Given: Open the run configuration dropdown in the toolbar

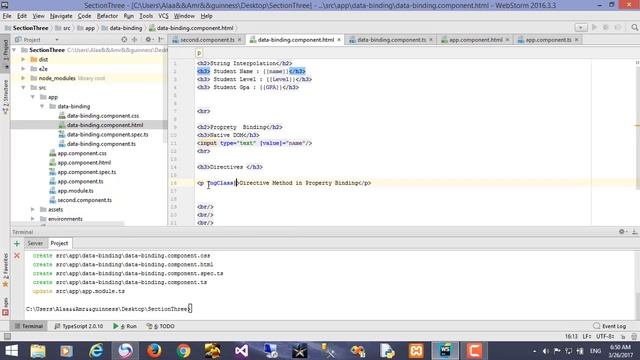Looking at the screenshot, I should click(x=581, y=27).
